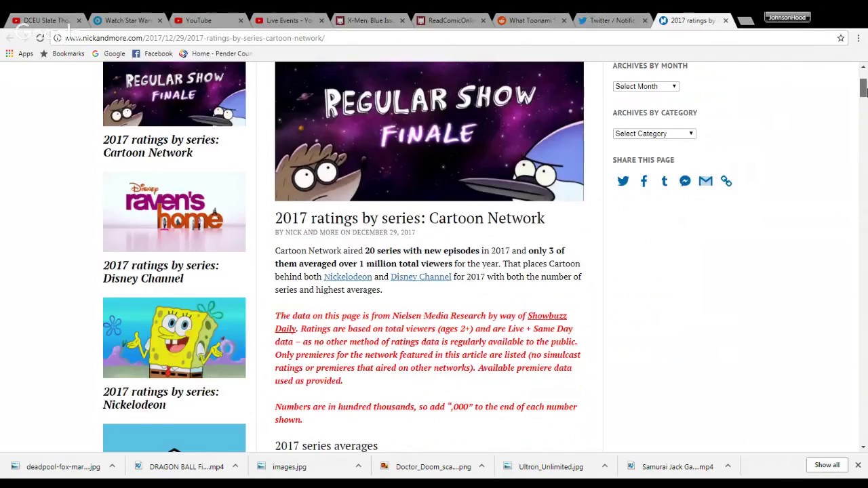Close the downloads bar
Screen dimensions: 868x488
coord(858,465)
